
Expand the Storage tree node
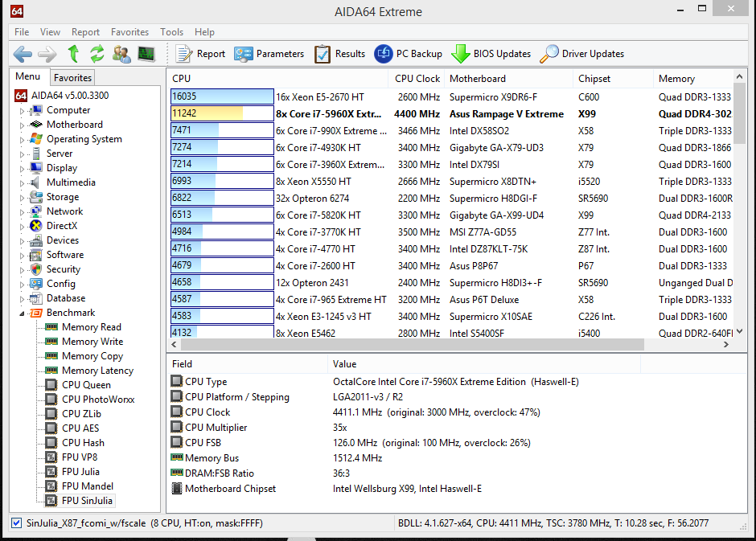(22, 198)
